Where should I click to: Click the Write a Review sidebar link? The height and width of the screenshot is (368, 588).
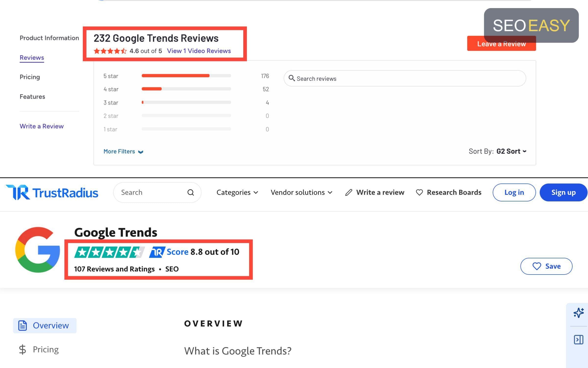(x=42, y=126)
